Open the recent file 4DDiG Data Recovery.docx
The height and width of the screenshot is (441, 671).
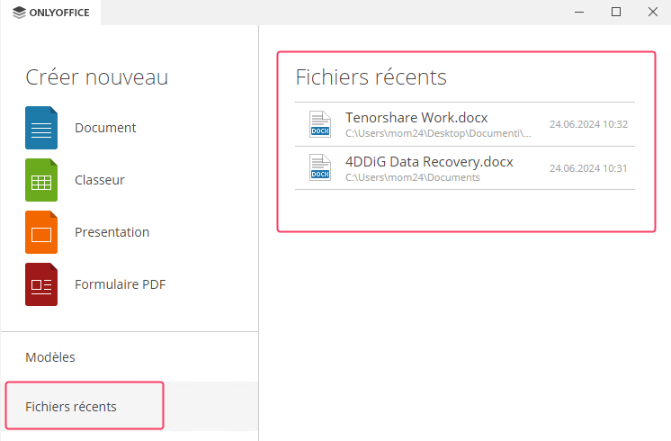pyautogui.click(x=429, y=161)
